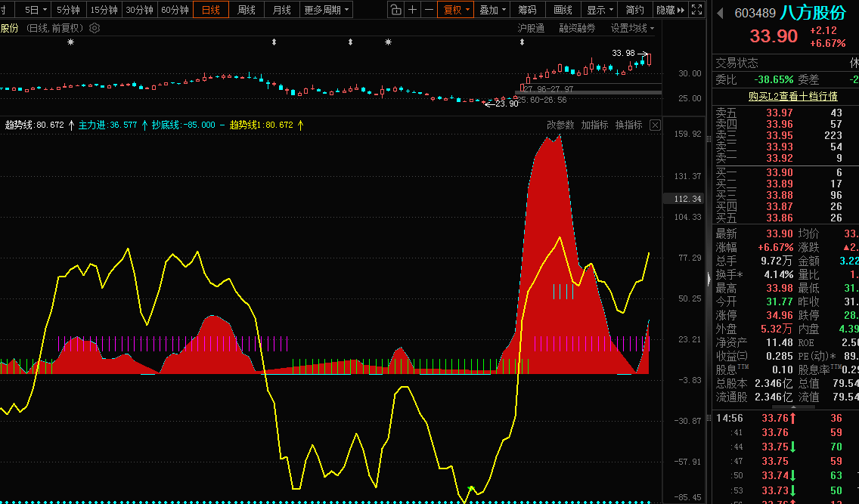Select the 30分钟 period tab
The height and width of the screenshot is (504, 859).
tap(139, 10)
